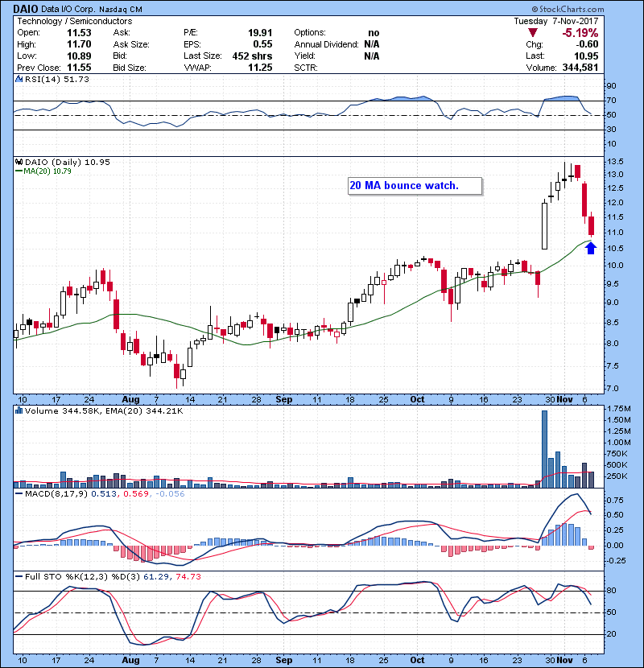Viewport: 644px width, 668px height.
Task: Click the stochastic %K value '61.29'
Action: pos(156,577)
